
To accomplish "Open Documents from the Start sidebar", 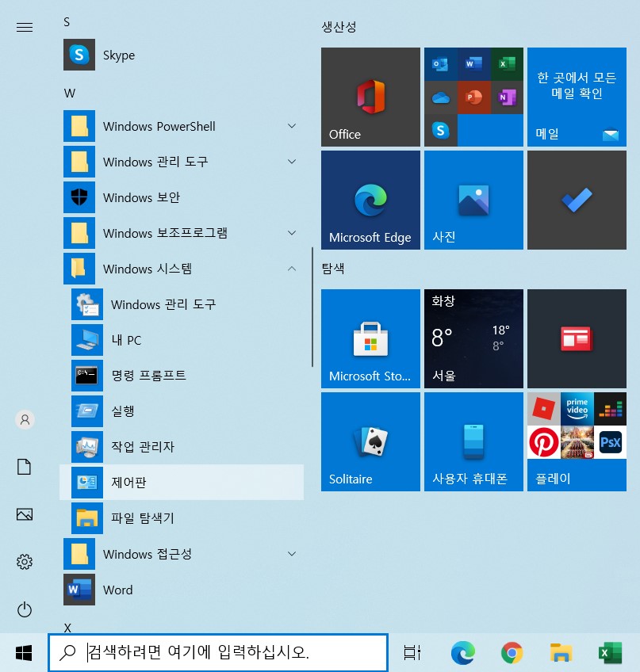I will click(25, 467).
